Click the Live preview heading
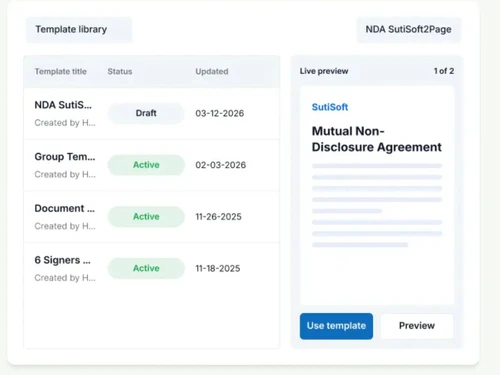 tap(324, 71)
